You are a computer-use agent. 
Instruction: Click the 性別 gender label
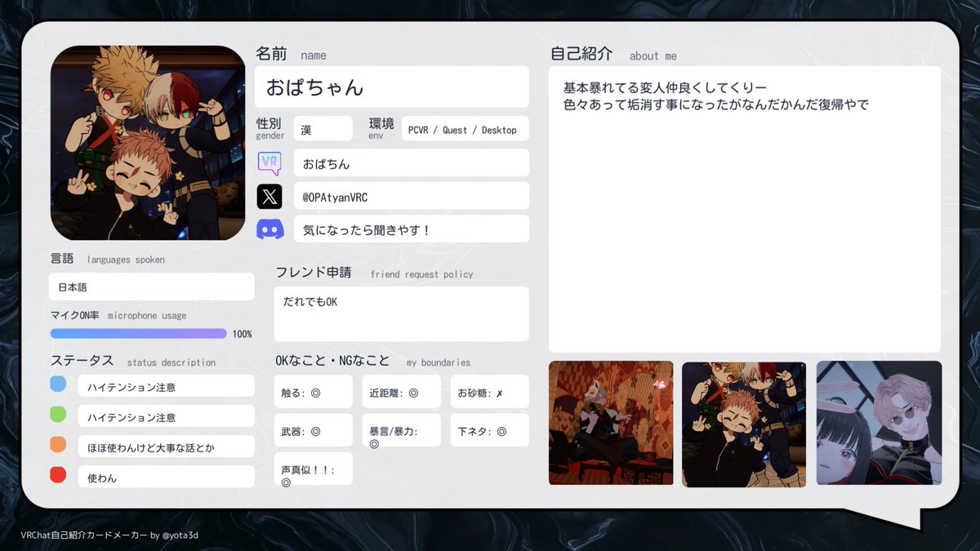[x=270, y=127]
